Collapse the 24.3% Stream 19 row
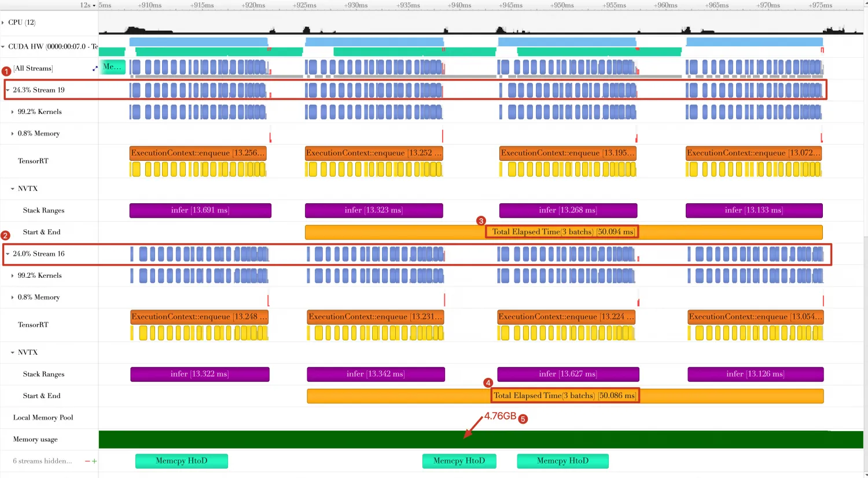 click(8, 90)
